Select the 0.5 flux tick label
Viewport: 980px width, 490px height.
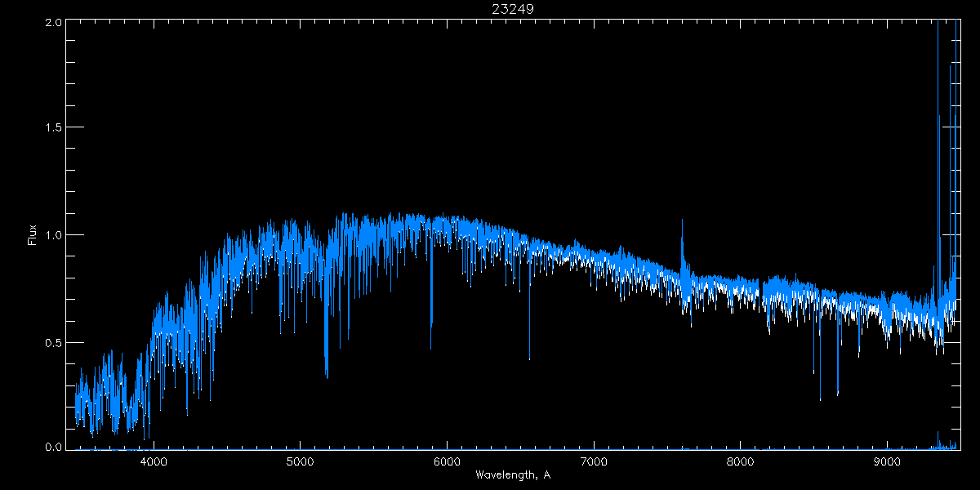coord(53,342)
